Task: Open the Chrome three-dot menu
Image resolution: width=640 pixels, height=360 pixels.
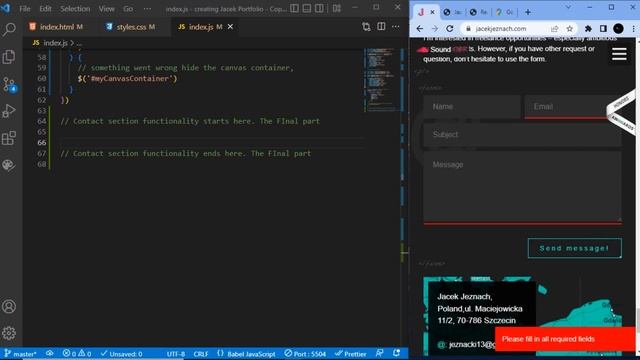Action: click(633, 29)
